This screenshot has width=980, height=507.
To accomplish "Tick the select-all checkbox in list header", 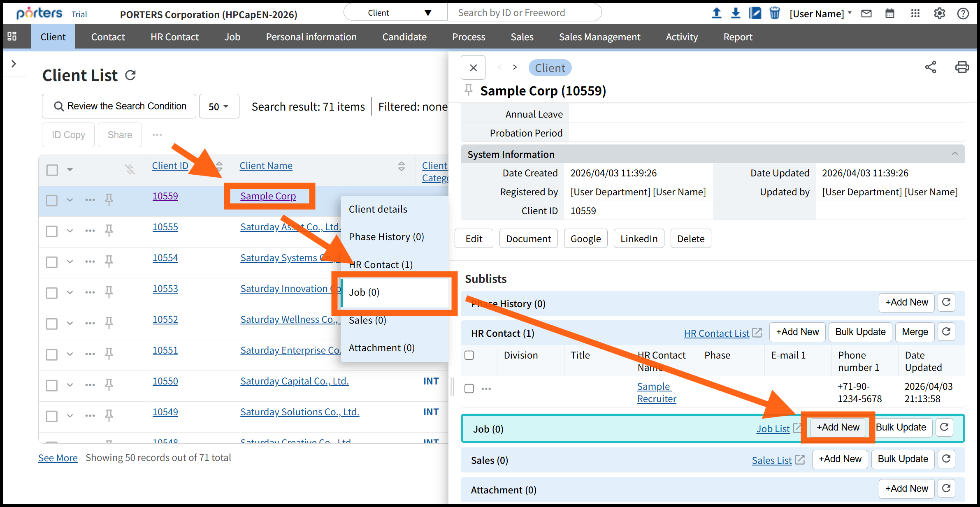I will (52, 169).
